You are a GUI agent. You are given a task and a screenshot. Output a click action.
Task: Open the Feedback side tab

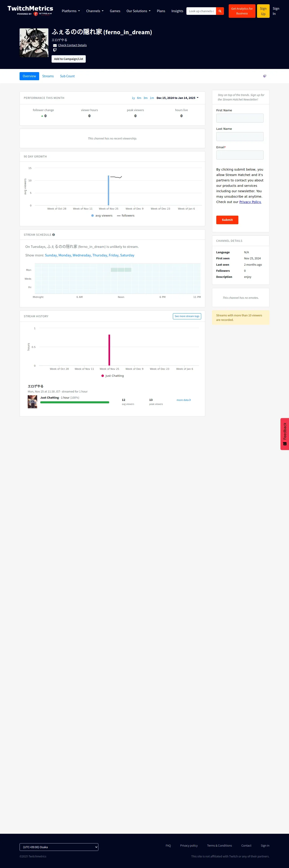coord(285,434)
